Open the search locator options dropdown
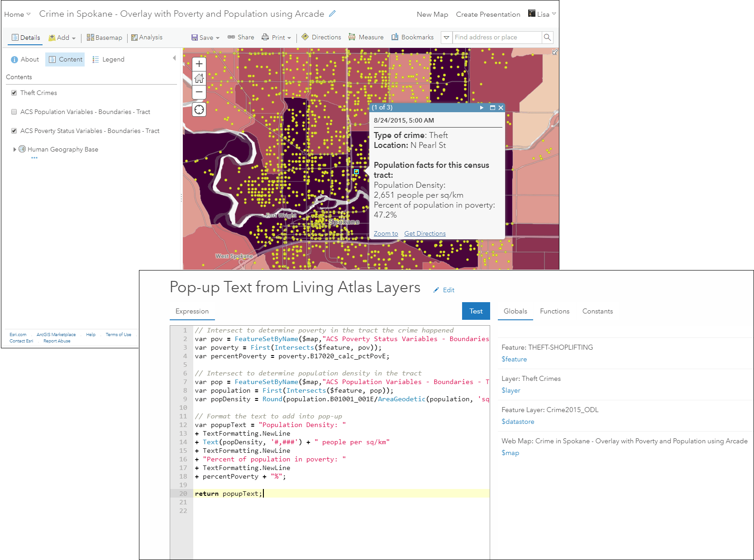Viewport: 754px width, 560px height. pyautogui.click(x=446, y=37)
